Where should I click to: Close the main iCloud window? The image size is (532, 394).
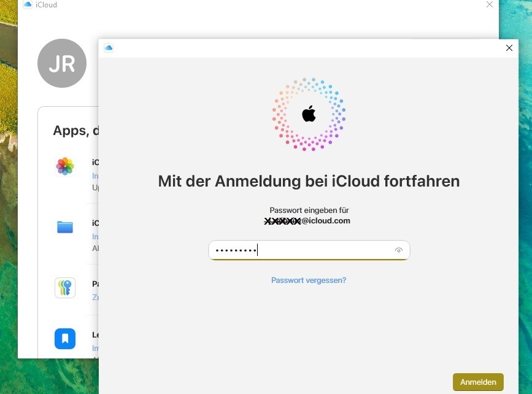coord(489,4)
